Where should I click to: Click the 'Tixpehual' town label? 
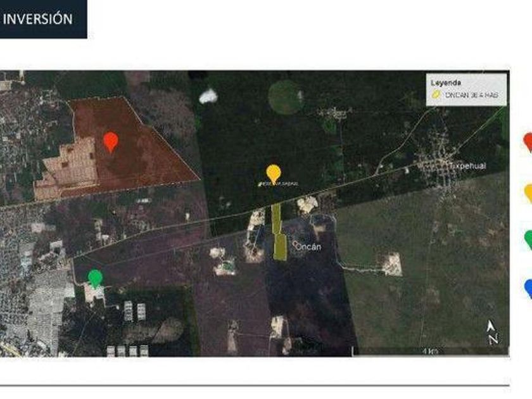tap(467, 166)
